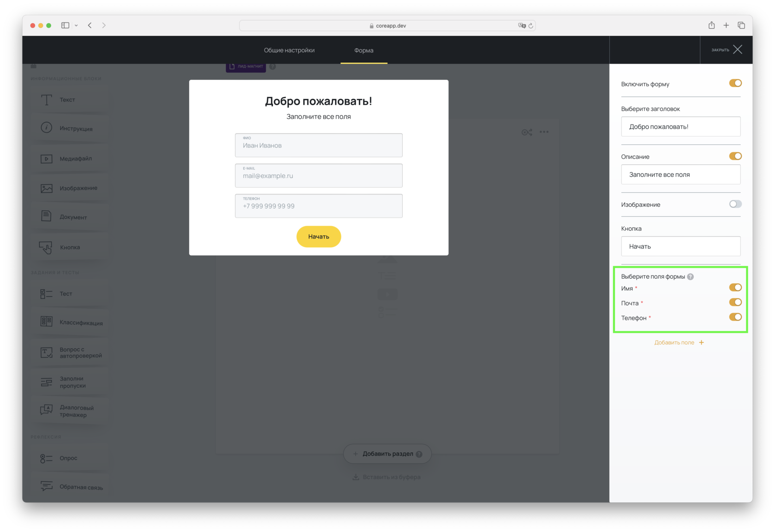775x532 pixels.
Task: Click the branching icon near three dots
Action: (x=527, y=132)
